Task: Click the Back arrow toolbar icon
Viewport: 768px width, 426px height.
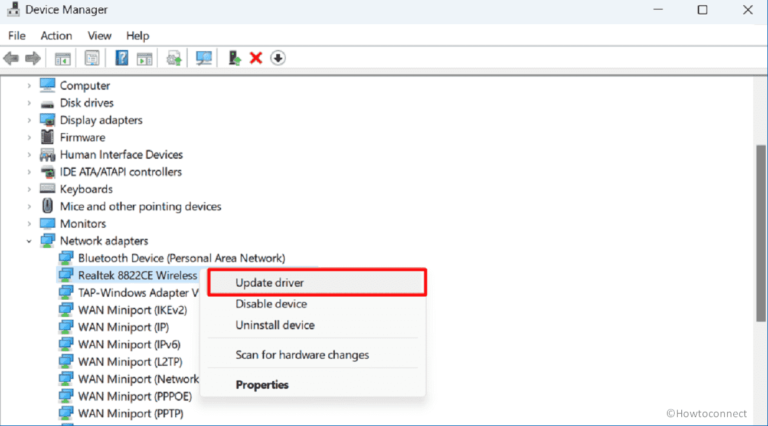Action: point(11,58)
